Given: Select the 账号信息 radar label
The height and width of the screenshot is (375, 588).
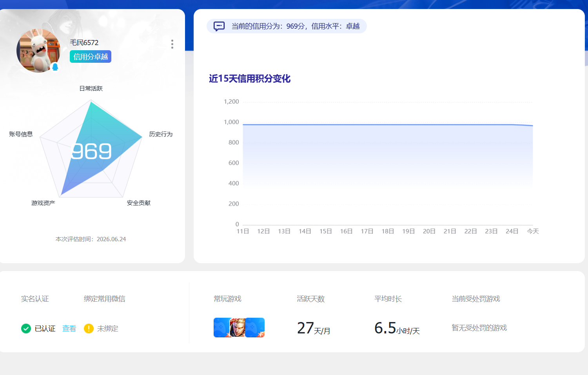Looking at the screenshot, I should pos(21,134).
